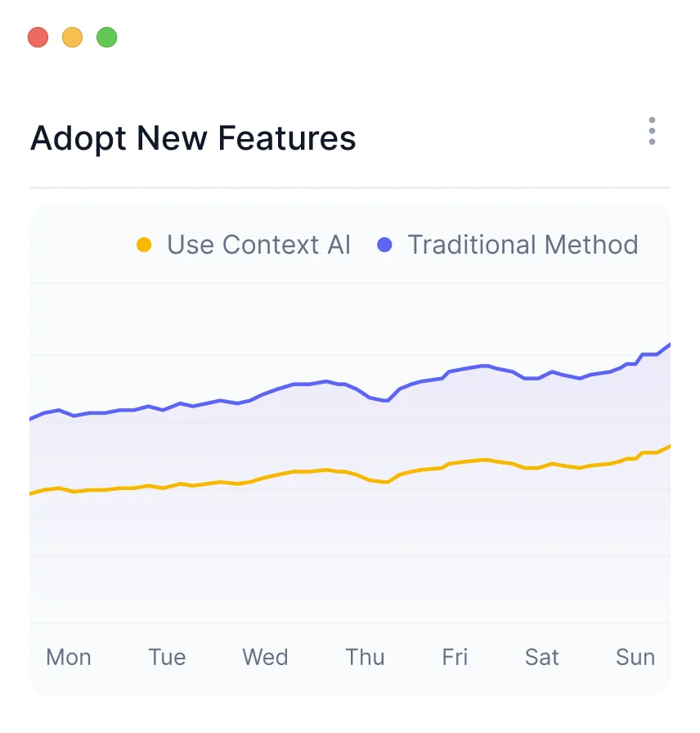
Task: Select the Tue axis label
Action: coord(167,657)
